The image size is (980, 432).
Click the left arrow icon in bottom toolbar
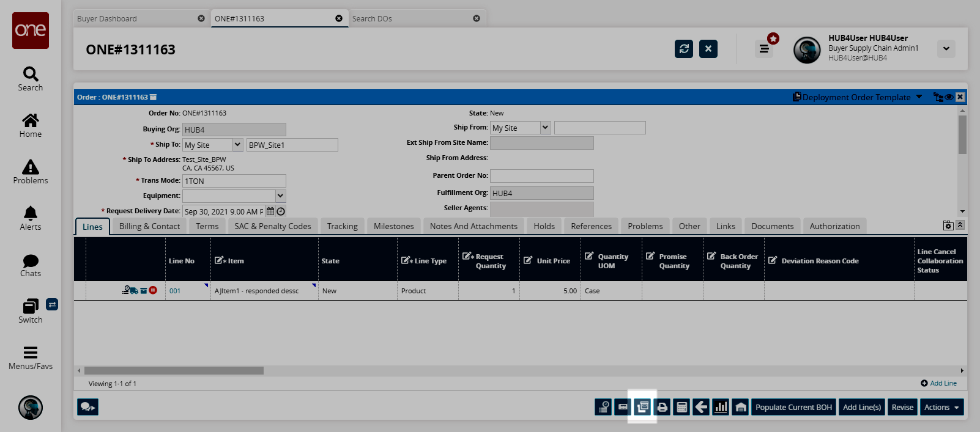pyautogui.click(x=701, y=407)
